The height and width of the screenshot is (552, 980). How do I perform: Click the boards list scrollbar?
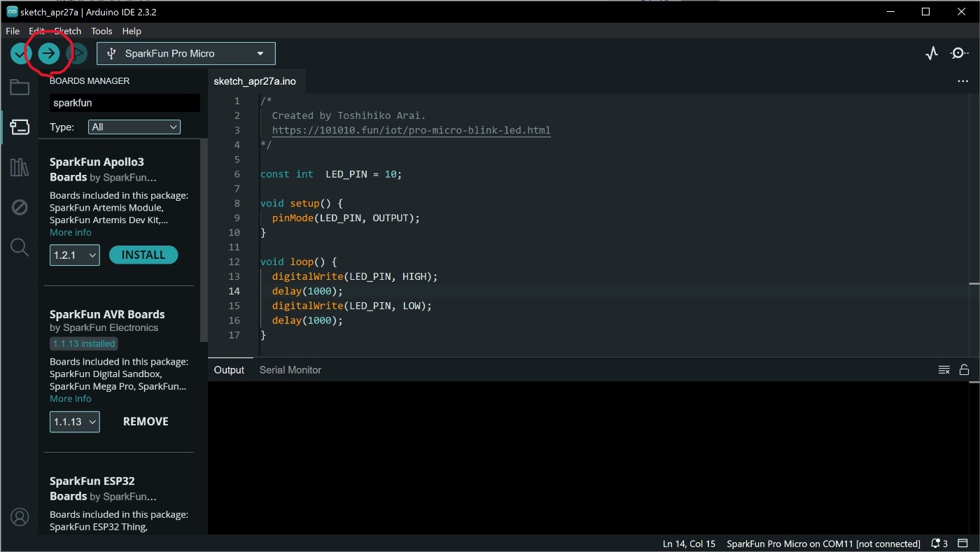point(204,240)
